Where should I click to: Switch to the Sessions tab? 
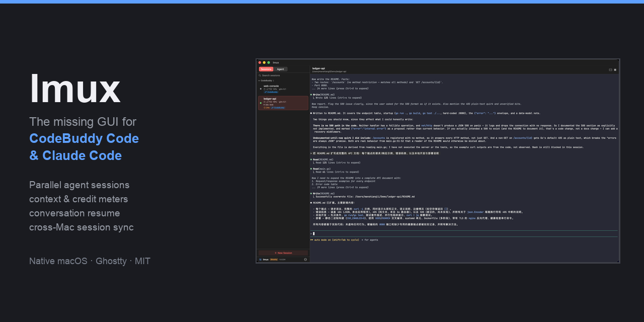(266, 69)
